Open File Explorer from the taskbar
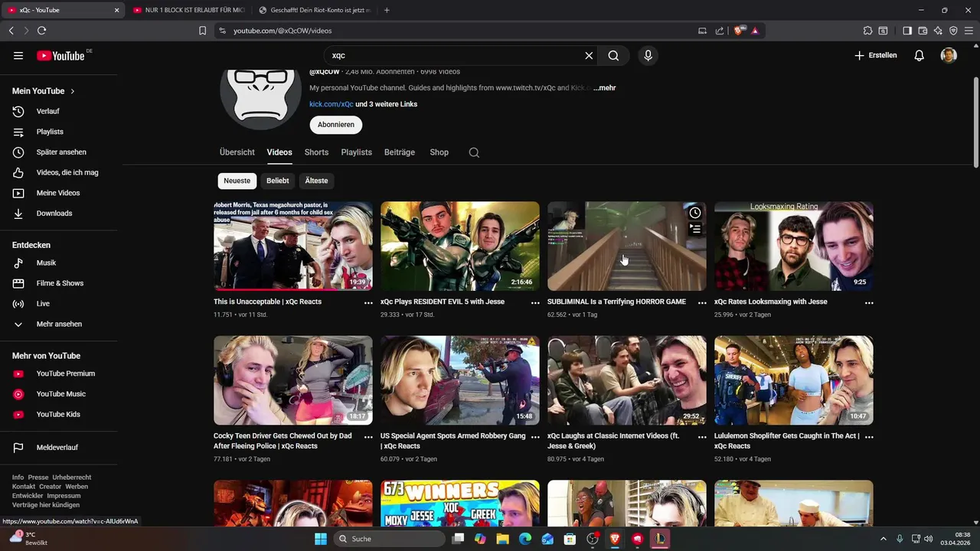 click(x=502, y=539)
